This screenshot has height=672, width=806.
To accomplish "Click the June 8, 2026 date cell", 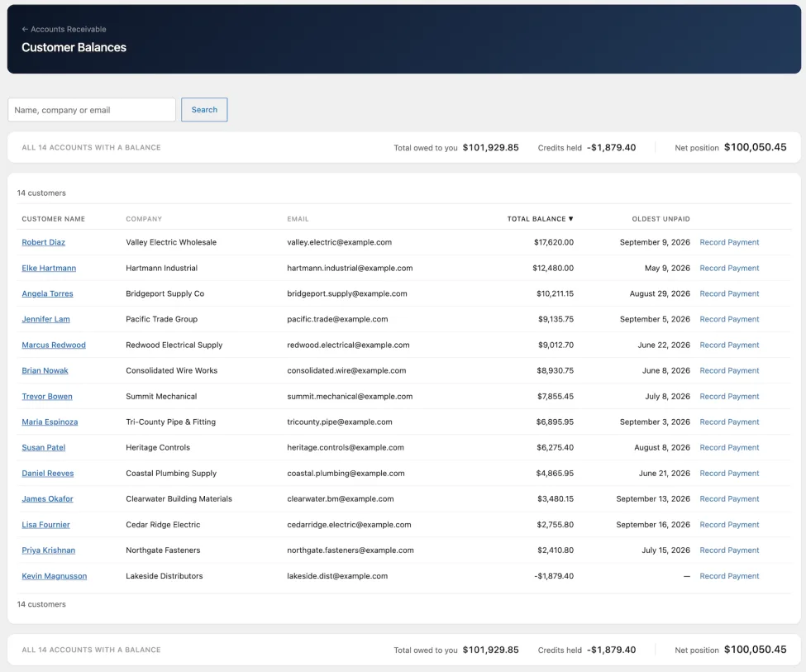I will [665, 370].
